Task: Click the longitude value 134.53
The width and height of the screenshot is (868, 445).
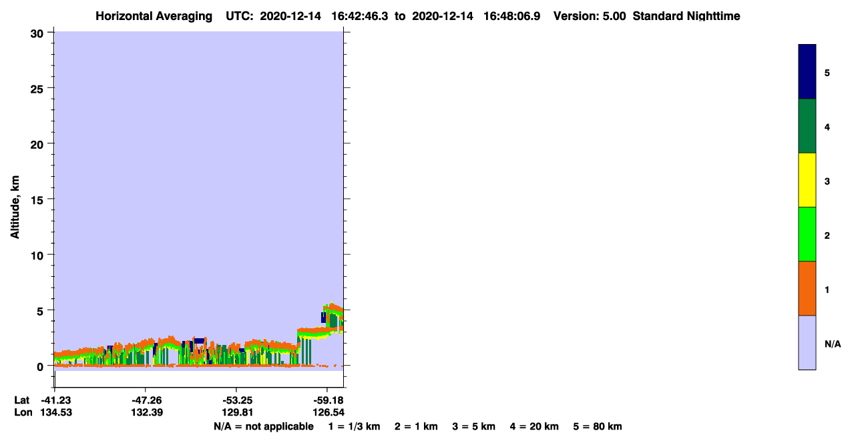Action: pyautogui.click(x=55, y=412)
